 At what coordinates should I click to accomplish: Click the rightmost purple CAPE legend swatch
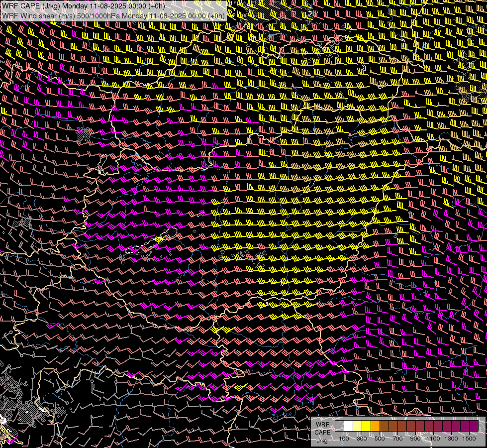(x=474, y=426)
